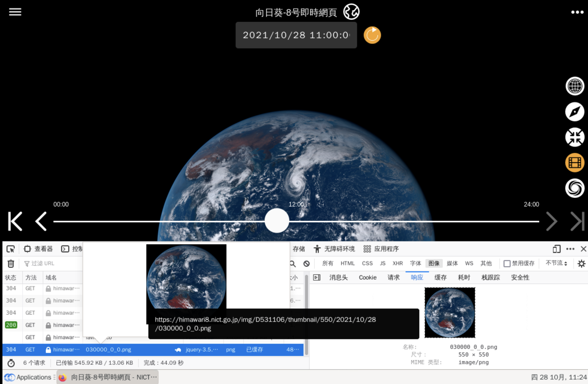Open the 存储 storage tab
Screen dimensions: 588x384
[x=299, y=249]
